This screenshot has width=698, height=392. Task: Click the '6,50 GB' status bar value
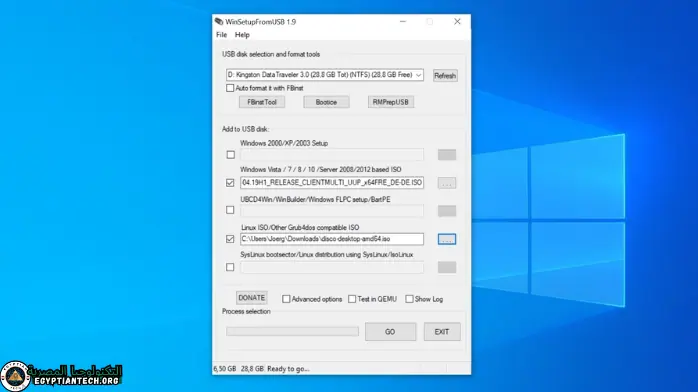click(225, 369)
